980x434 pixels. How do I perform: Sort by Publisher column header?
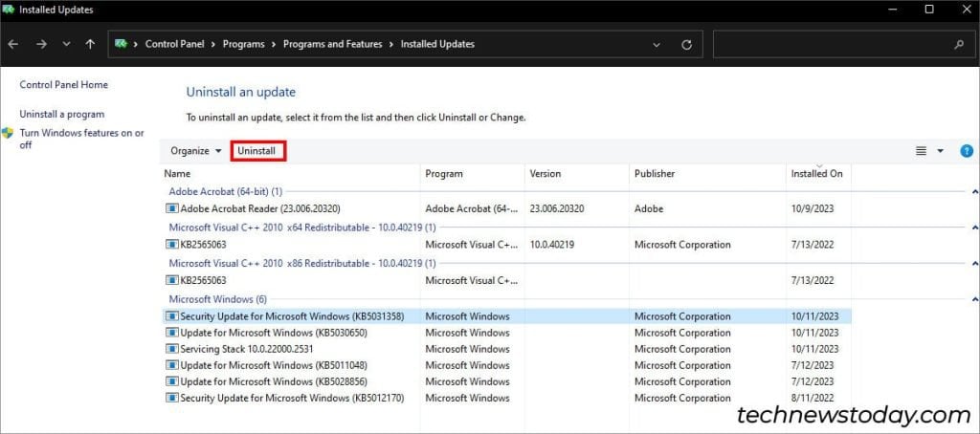pos(707,174)
